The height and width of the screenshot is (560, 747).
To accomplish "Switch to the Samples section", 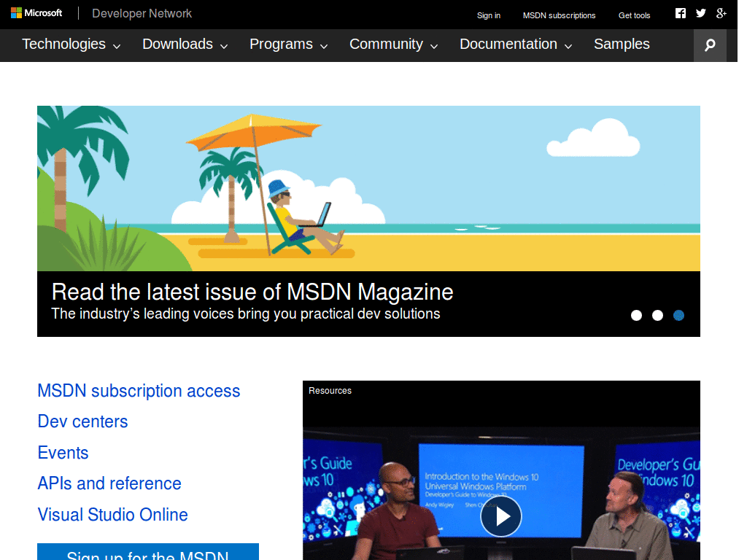I will pyautogui.click(x=622, y=44).
